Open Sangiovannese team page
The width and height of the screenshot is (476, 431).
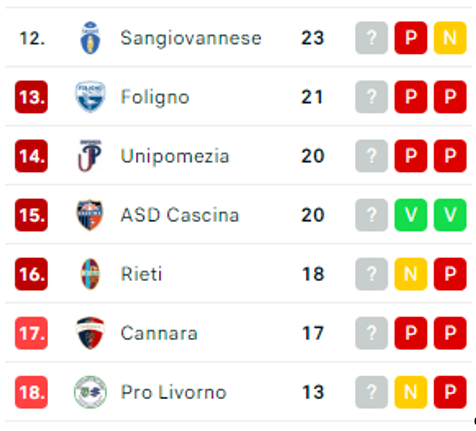pyautogui.click(x=191, y=38)
